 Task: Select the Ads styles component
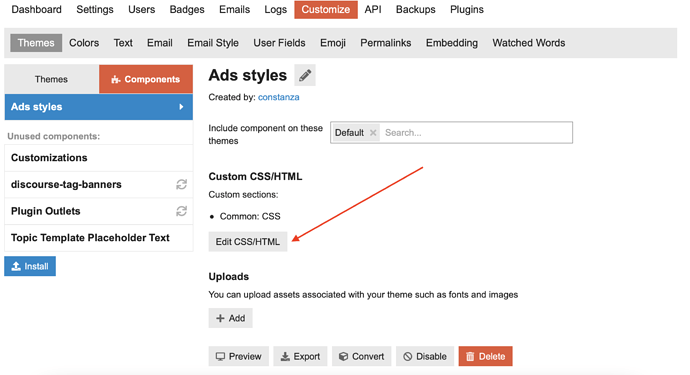(99, 107)
